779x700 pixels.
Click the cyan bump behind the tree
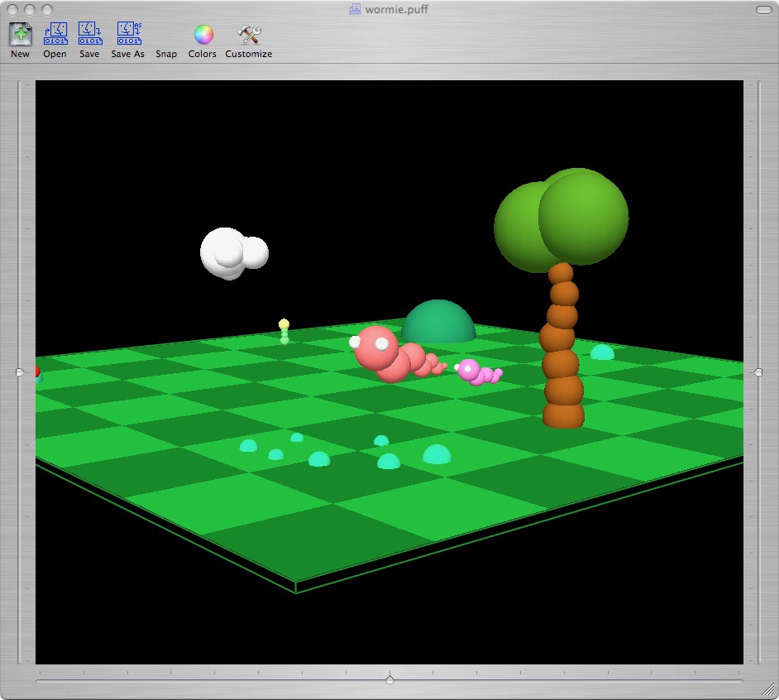click(x=602, y=352)
